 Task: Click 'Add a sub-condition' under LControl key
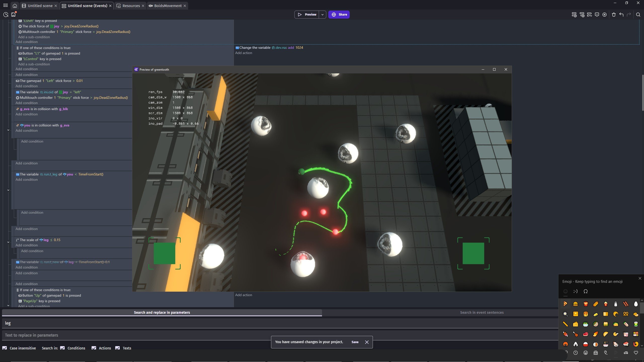[34, 64]
